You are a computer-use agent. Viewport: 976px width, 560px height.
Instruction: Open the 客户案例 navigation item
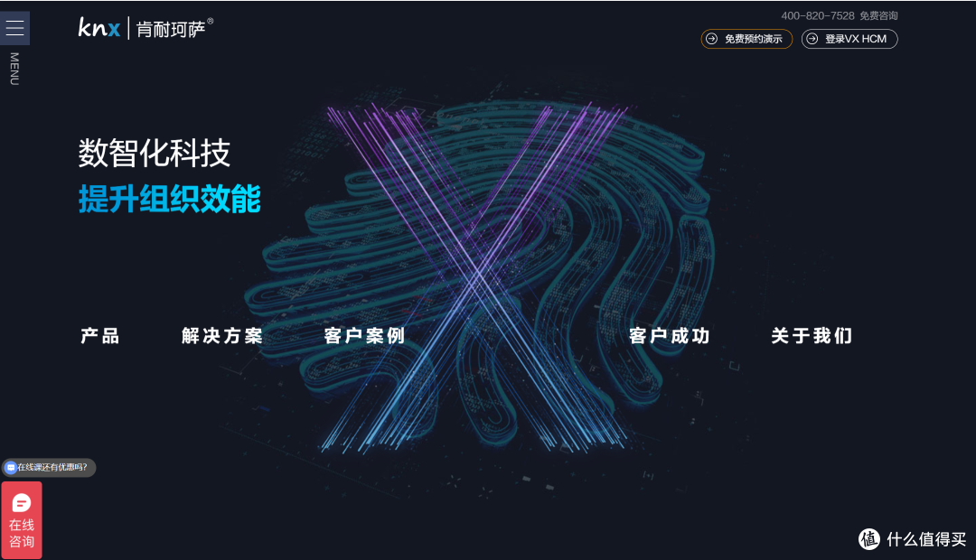click(365, 336)
